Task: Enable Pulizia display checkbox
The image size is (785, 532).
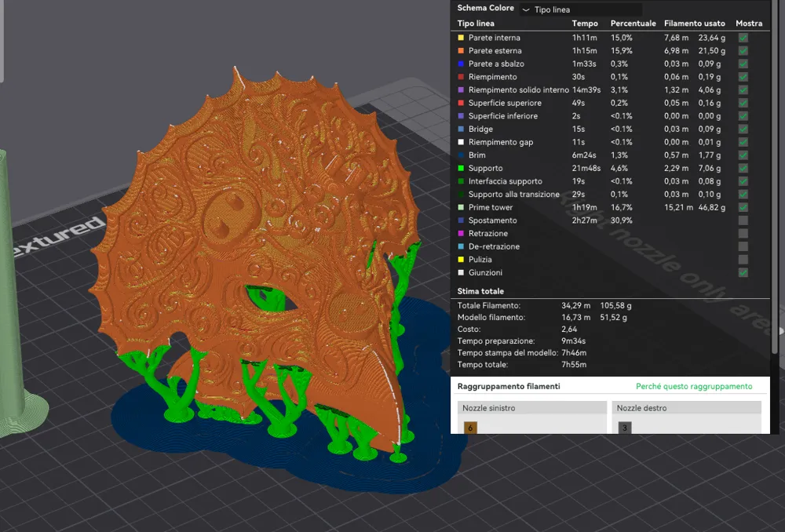Action: point(743,259)
